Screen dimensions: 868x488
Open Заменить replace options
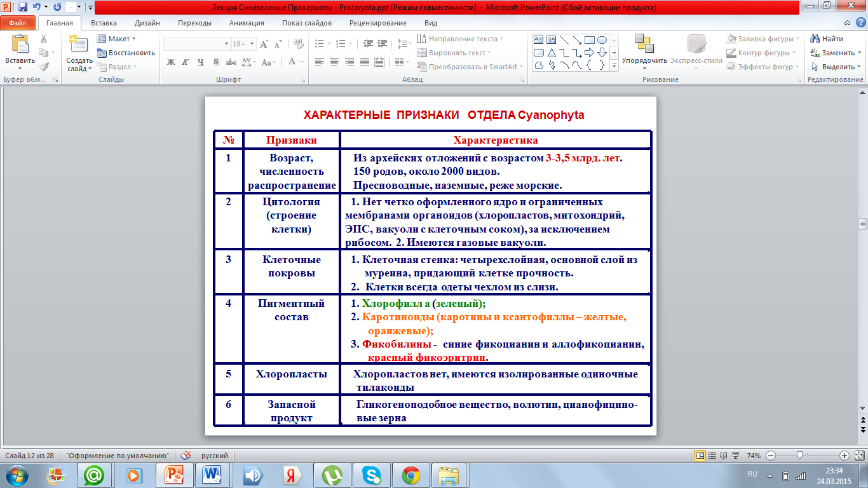[x=834, y=53]
